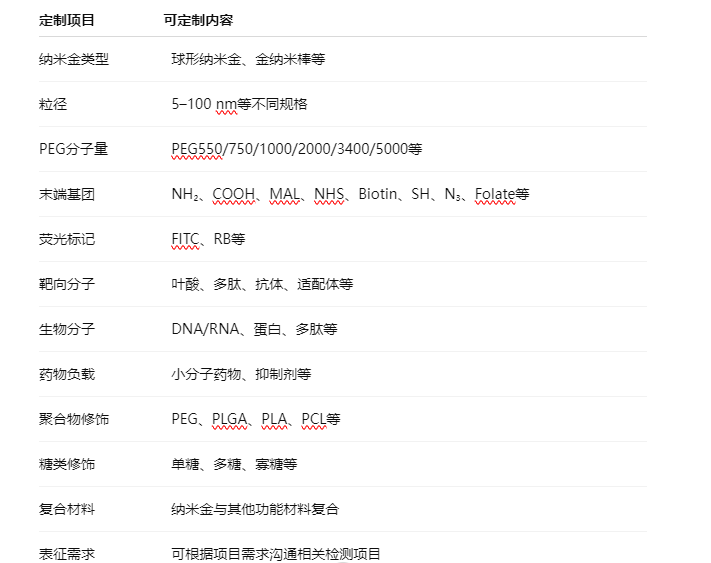Click the underlined word PLA
Screen dimensions: 711x563
coord(274,419)
